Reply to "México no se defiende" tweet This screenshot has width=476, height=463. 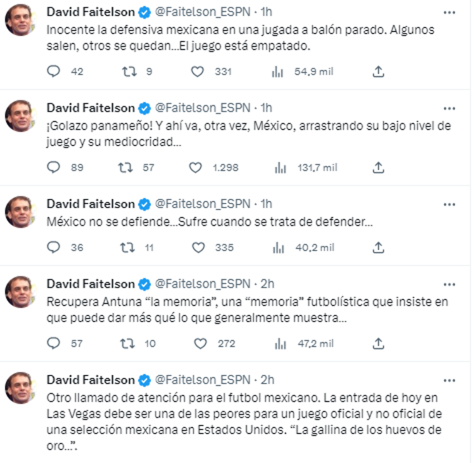53,246
